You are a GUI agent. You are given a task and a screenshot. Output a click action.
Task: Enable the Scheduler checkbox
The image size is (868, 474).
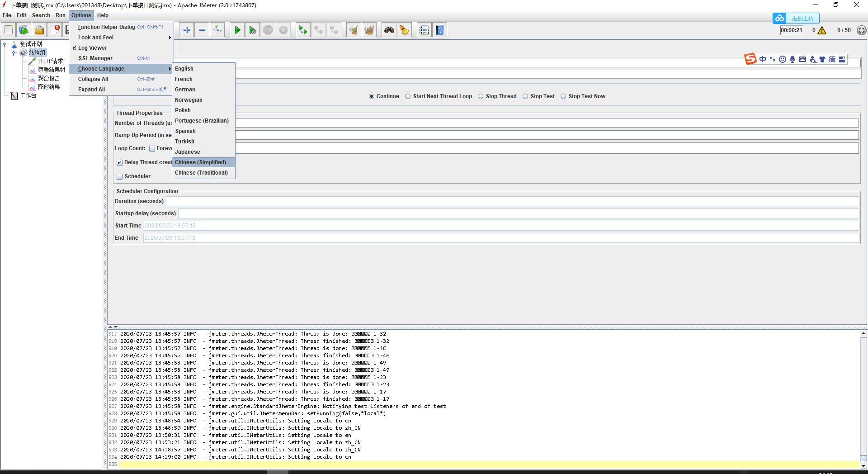(120, 176)
